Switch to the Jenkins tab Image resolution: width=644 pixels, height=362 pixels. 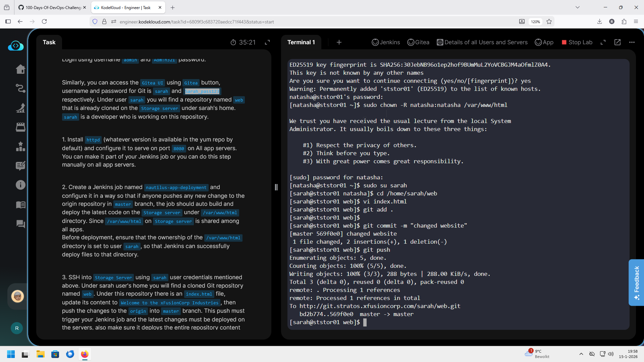tap(386, 42)
